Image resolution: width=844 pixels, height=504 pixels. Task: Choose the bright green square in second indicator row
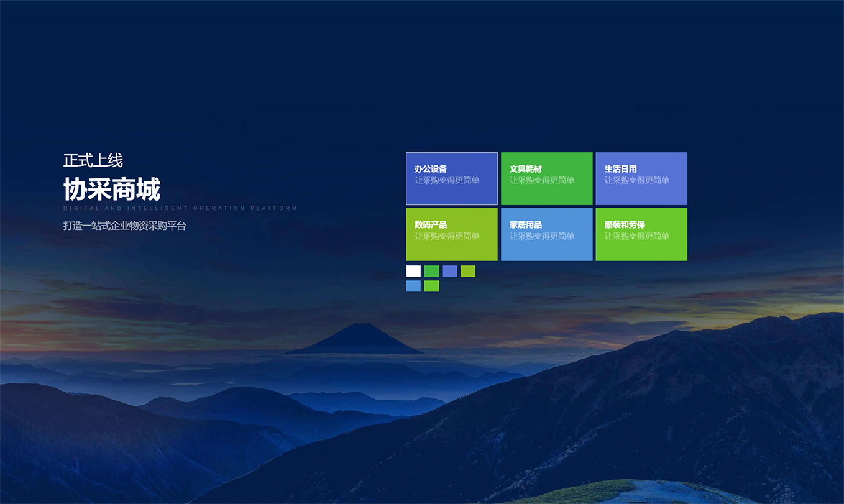(x=431, y=286)
